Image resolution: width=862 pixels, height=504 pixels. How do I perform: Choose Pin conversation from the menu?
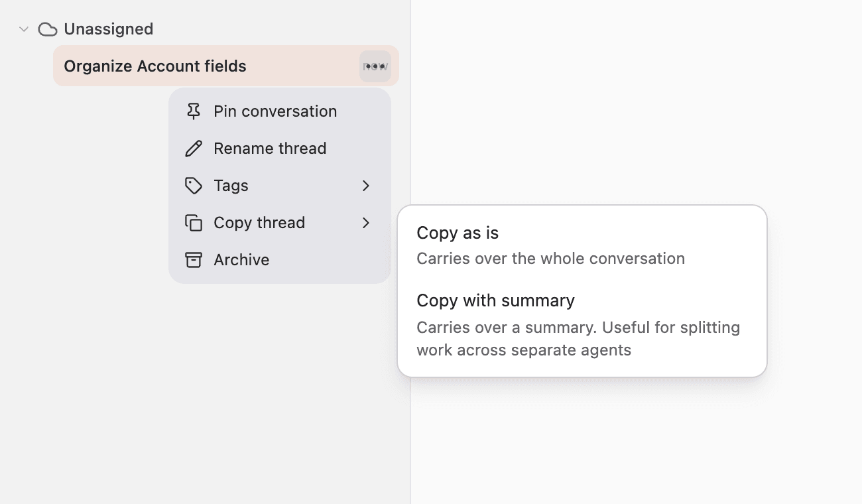pyautogui.click(x=279, y=111)
